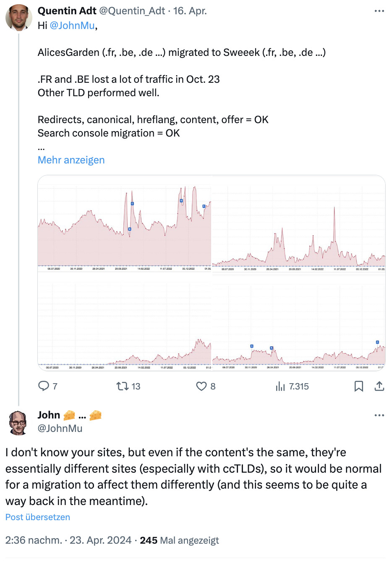Click the reply speech bubble icon
The width and height of the screenshot is (392, 563).
44,386
